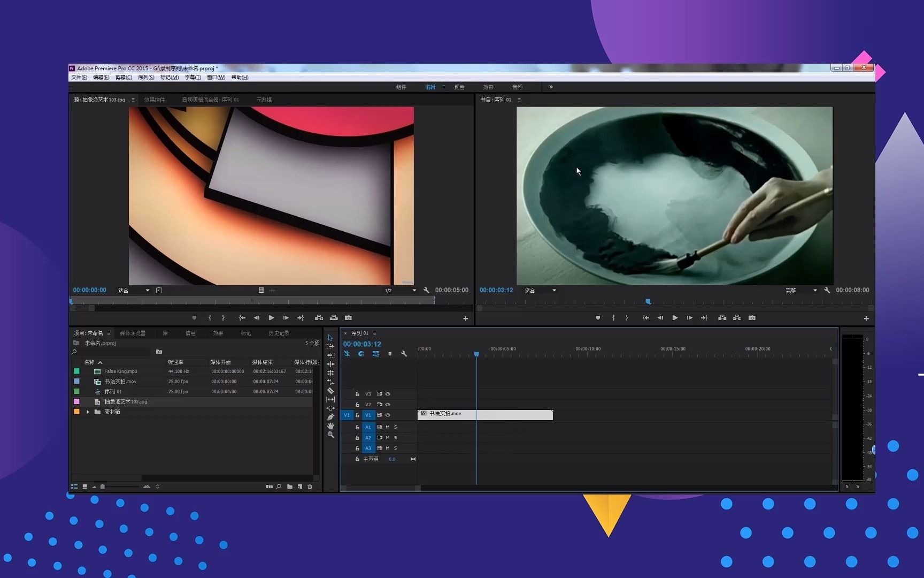
Task: Delete selected item with trash icon
Action: (x=310, y=486)
